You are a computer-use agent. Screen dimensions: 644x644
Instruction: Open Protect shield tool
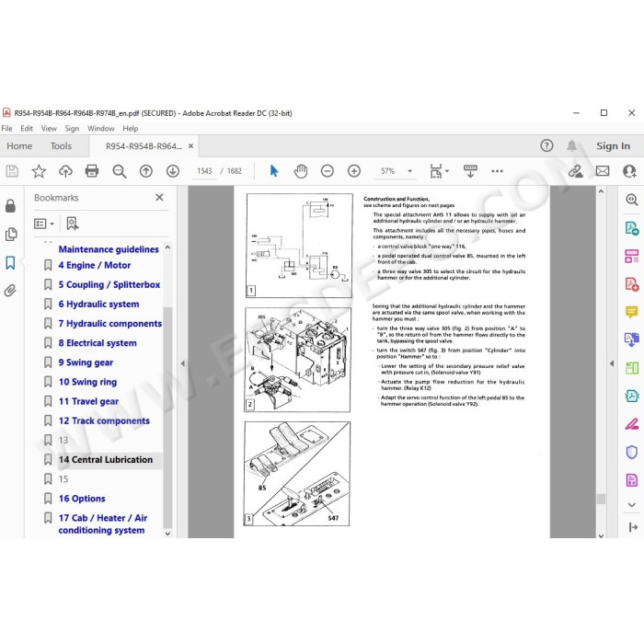632,452
